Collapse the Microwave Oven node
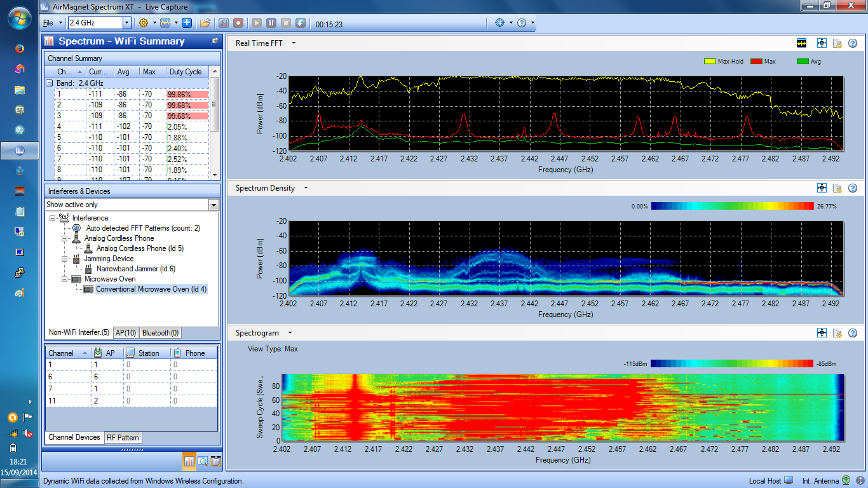 tap(64, 279)
